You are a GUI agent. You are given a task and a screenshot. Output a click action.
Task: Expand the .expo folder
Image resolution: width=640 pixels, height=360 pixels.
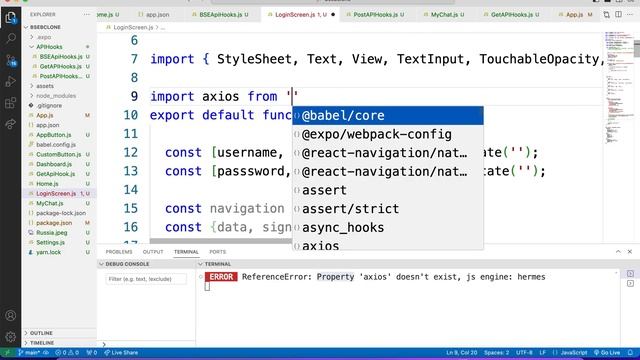click(44, 37)
